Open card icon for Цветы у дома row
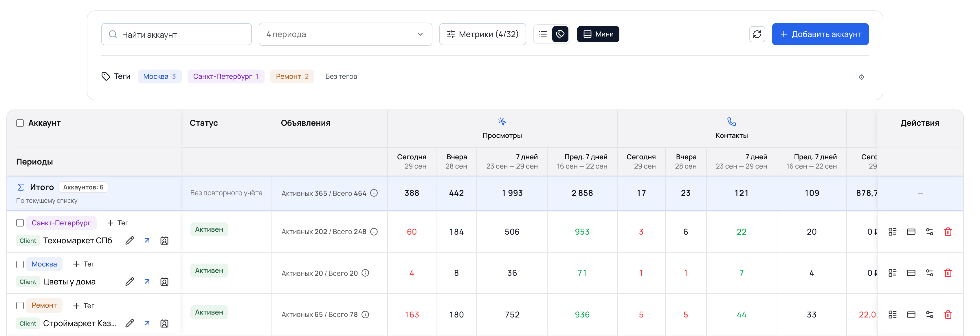980x336 pixels. coord(911,273)
